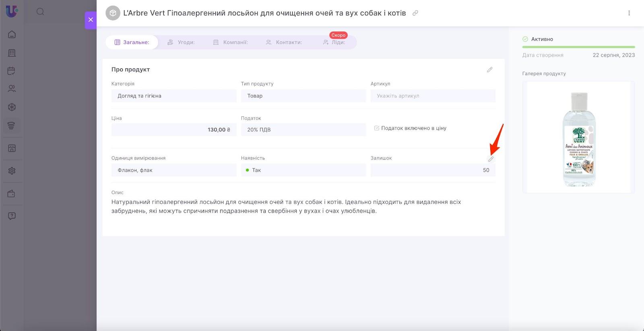The image size is (644, 331).
Task: Click the product cube avatar icon
Action: (x=113, y=13)
